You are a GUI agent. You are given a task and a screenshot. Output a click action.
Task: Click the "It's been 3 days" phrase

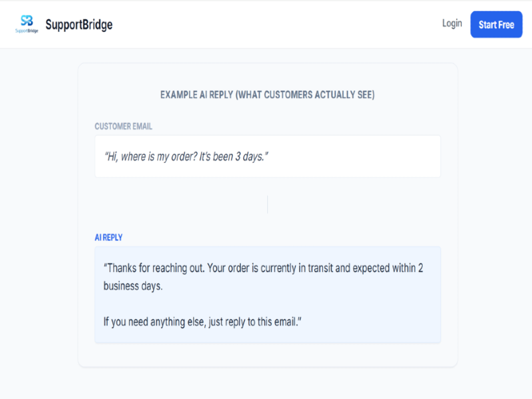238,156
